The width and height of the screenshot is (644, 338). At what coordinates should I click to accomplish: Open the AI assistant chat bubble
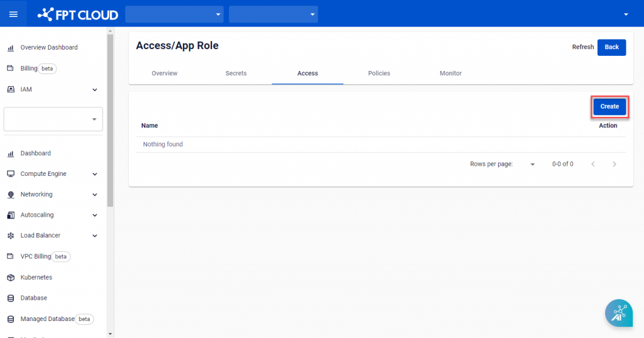[x=619, y=313]
